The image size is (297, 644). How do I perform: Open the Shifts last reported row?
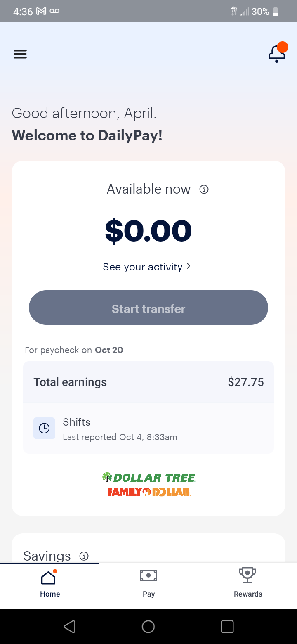point(148,428)
